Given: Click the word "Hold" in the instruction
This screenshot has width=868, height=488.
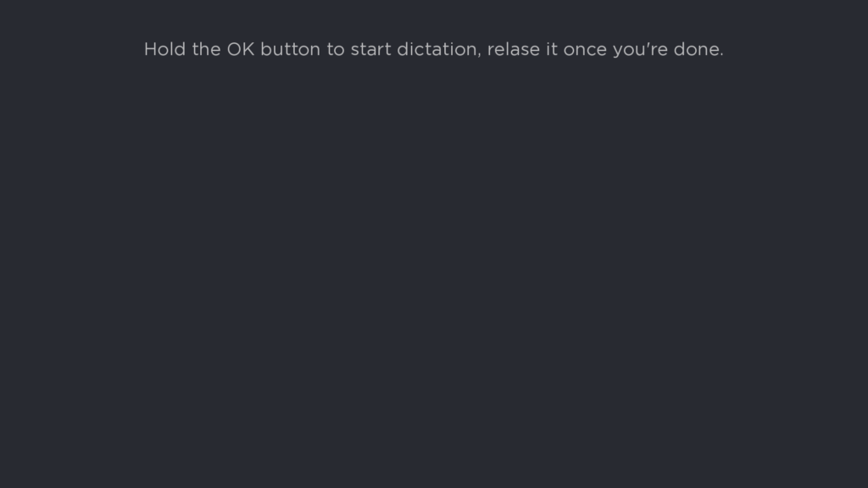Looking at the screenshot, I should point(164,49).
